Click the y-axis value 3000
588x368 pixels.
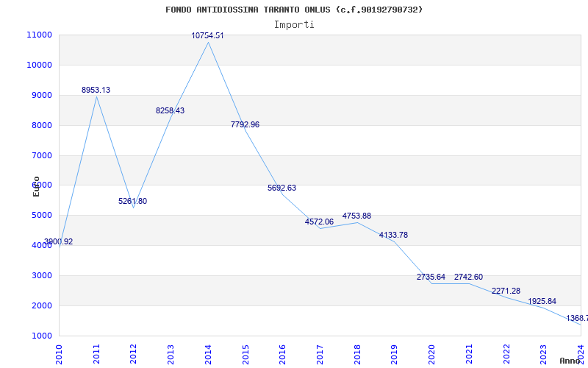pos(42,275)
